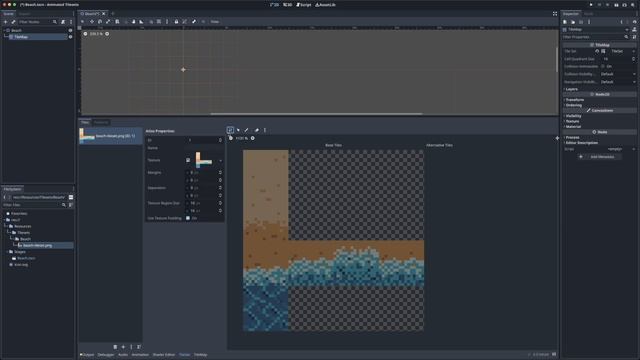640x360 pixels.
Task: Open atlas tools three-dot menu
Action: 265,130
